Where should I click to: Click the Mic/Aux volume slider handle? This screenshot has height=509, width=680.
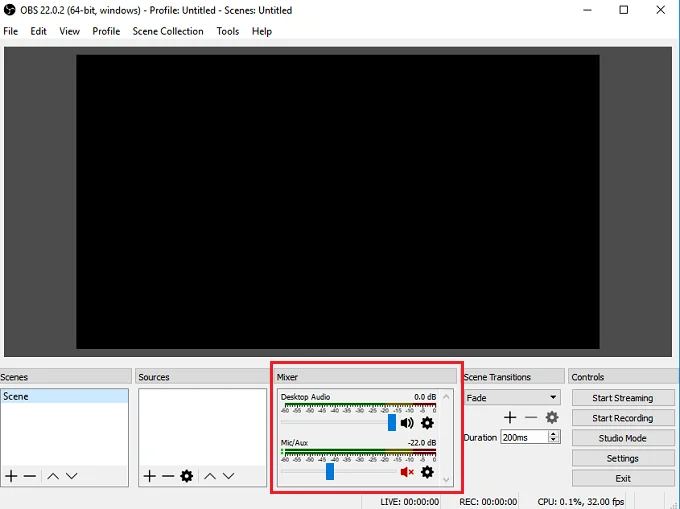(x=330, y=472)
